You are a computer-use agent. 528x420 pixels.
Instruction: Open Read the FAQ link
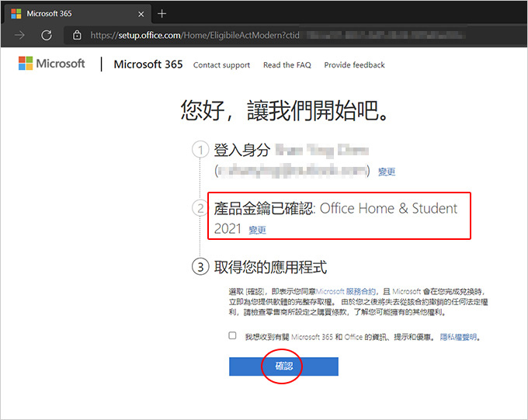287,65
